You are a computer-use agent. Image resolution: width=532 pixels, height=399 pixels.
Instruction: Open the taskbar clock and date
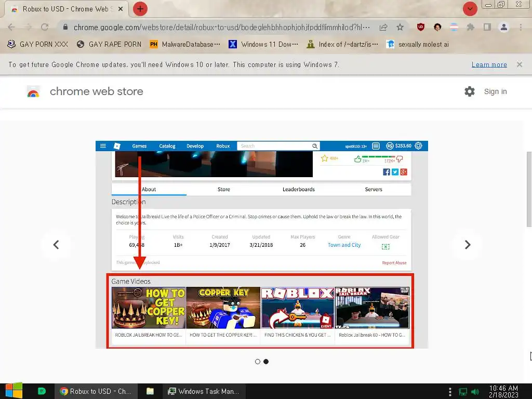[x=503, y=391]
